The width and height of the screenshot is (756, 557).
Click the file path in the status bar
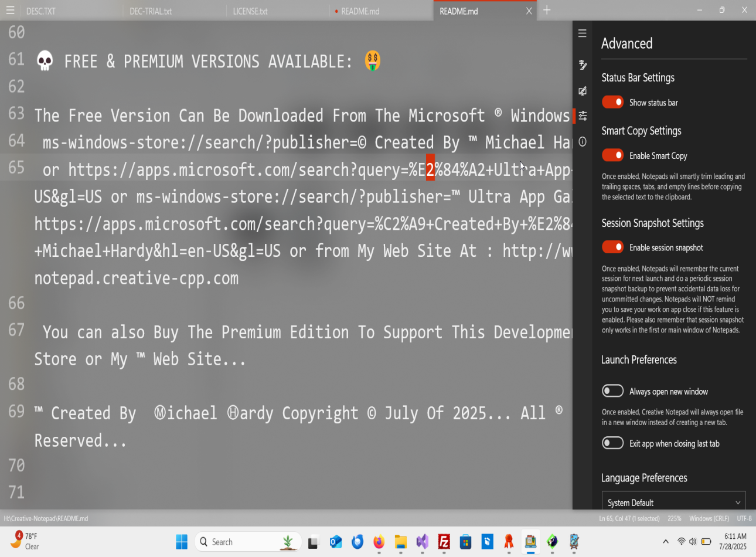[46, 518]
